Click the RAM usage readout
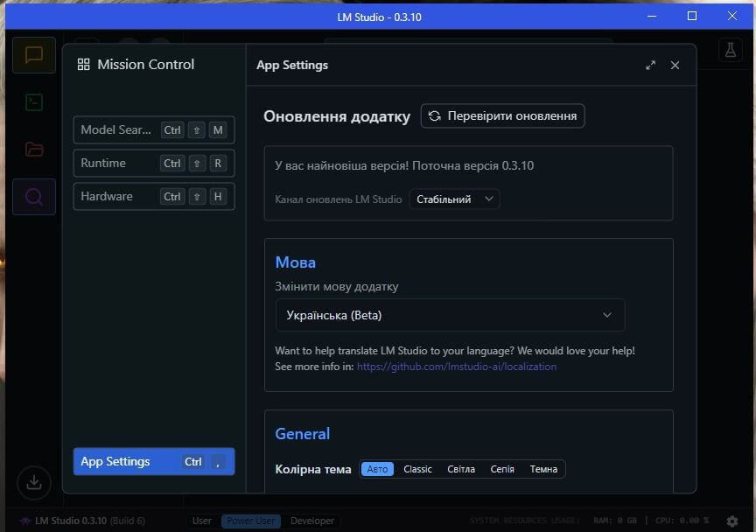Screen dimensions: 756x532 point(615,521)
